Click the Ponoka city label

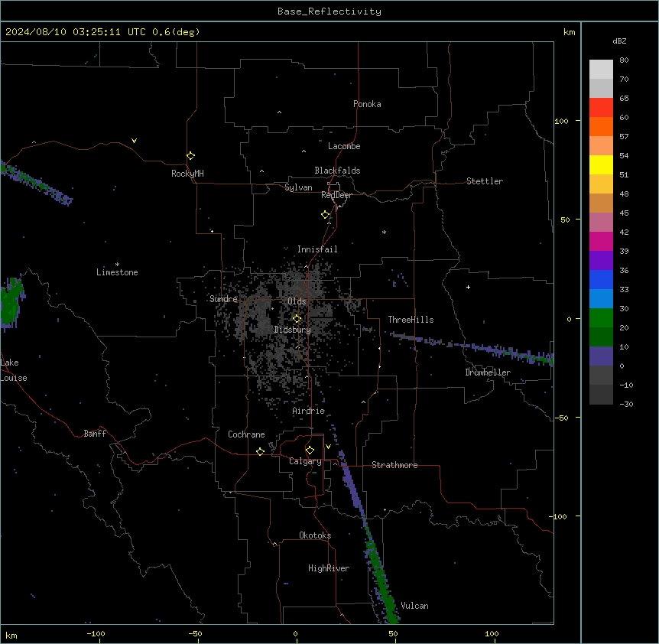click(x=367, y=104)
